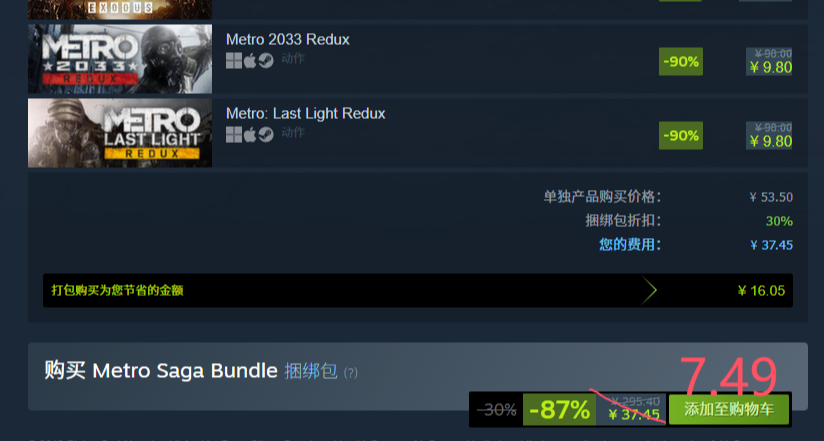The image size is (824, 441).
Task: Click the (?) bundle help marker
Action: [351, 373]
